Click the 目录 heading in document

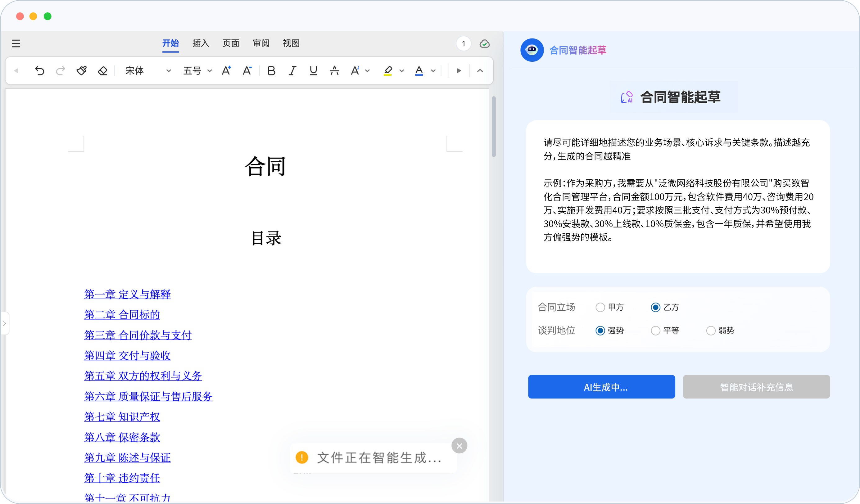click(x=266, y=238)
